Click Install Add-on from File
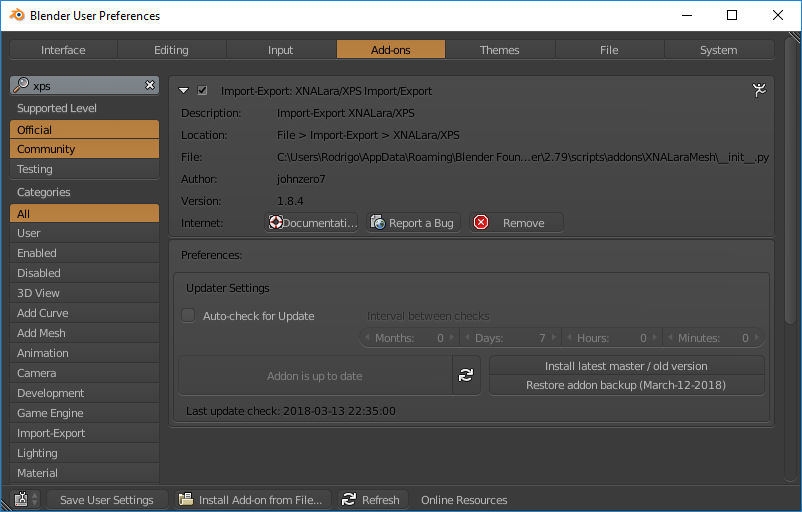This screenshot has width=802, height=512. click(x=251, y=500)
